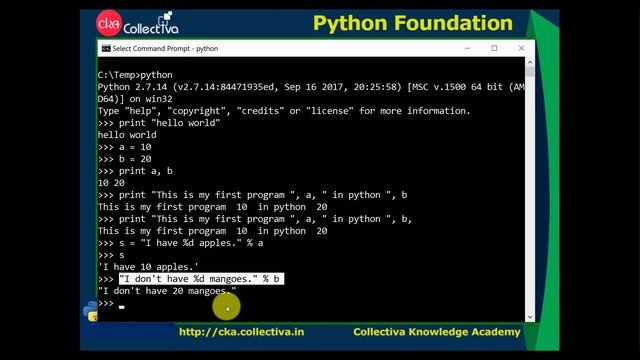Click the '>>> b = 20' line
The width and height of the screenshot is (640, 360).
pos(124,159)
